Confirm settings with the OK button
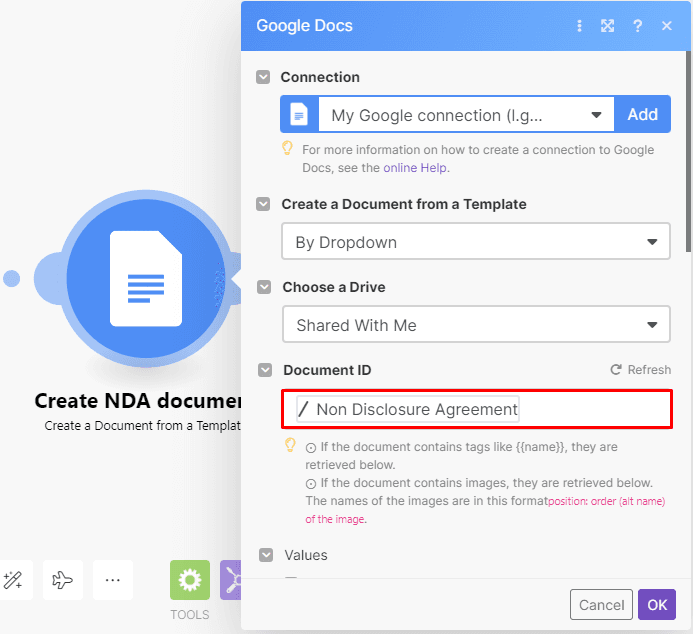Screen dimensions: 693x634 tap(657, 605)
